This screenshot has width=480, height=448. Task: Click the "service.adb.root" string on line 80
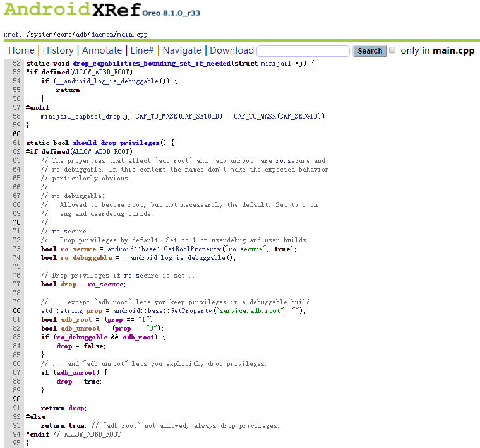[250, 310]
